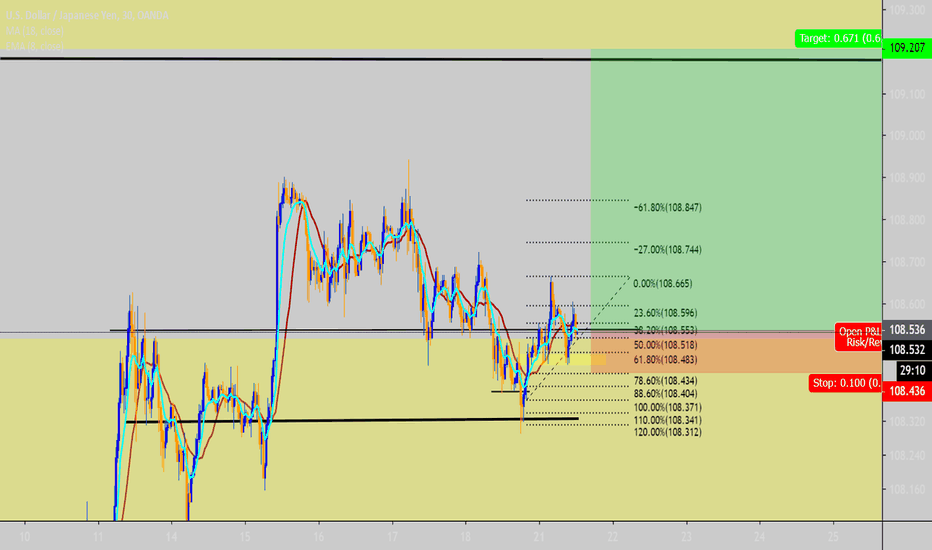Click date 22 on the time axis
This screenshot has width=932, height=550.
pos(613,537)
